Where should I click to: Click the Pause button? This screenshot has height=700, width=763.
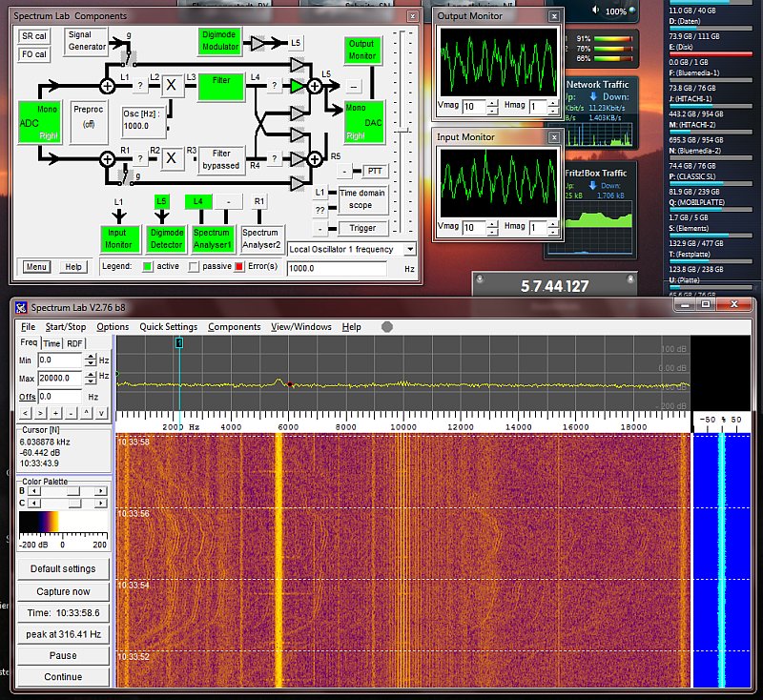pos(63,656)
